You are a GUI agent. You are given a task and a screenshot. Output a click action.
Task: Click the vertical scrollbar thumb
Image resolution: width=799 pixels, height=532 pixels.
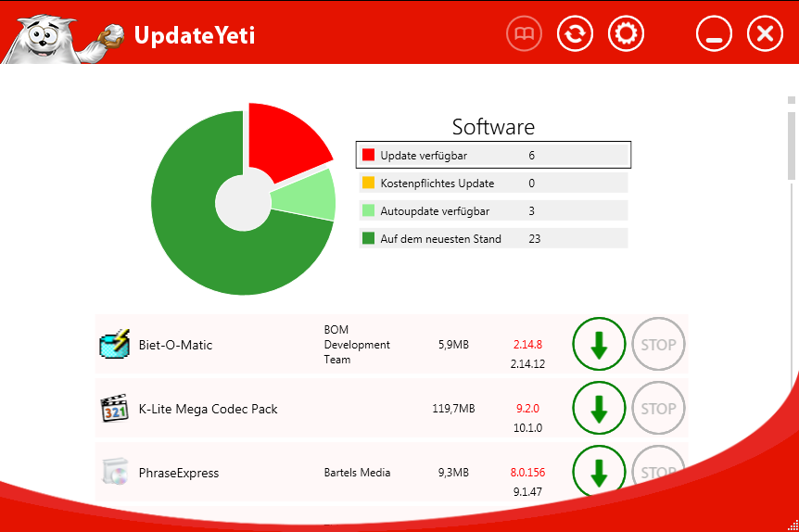(x=792, y=139)
